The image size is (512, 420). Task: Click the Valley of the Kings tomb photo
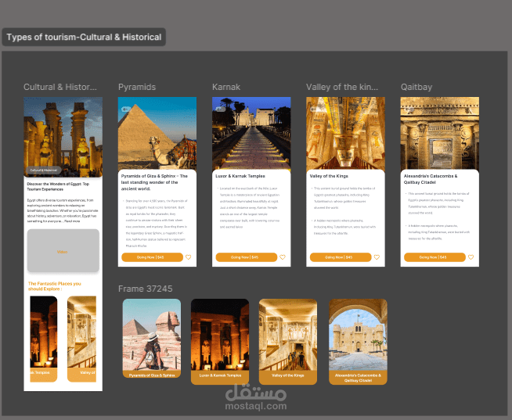pos(345,133)
